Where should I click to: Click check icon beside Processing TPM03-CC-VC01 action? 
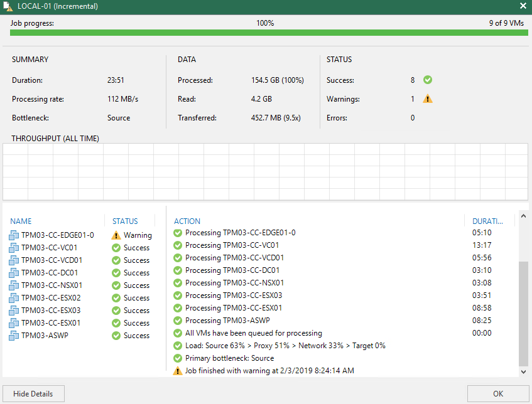click(178, 245)
